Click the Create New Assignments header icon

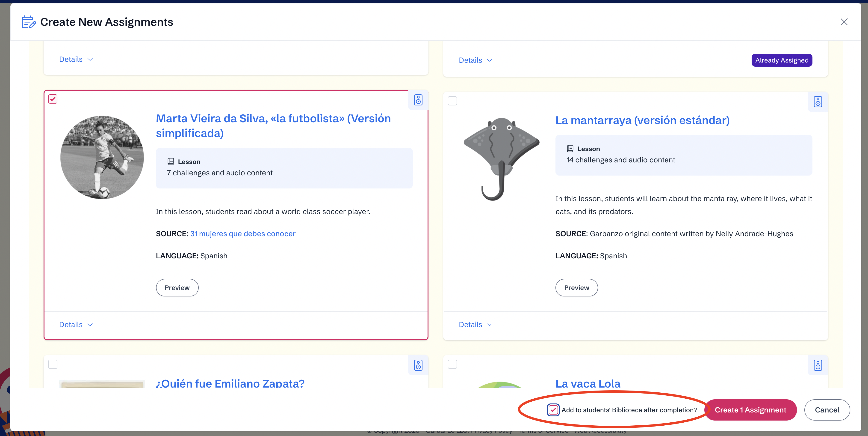tap(29, 22)
